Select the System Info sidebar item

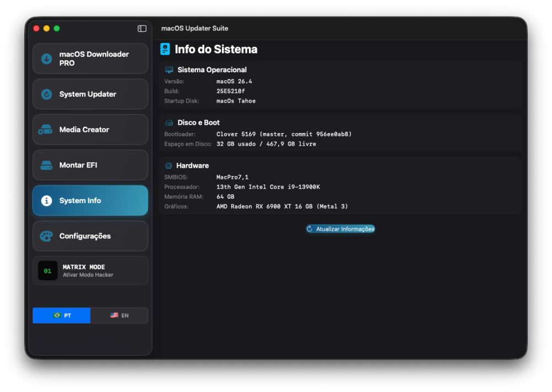coord(90,201)
